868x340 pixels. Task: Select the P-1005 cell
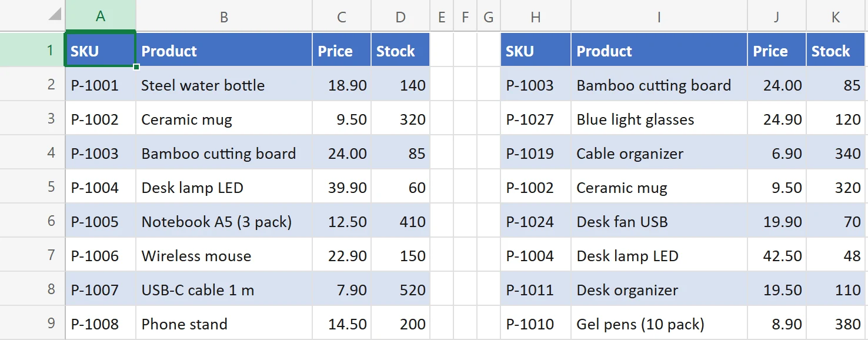(x=101, y=221)
